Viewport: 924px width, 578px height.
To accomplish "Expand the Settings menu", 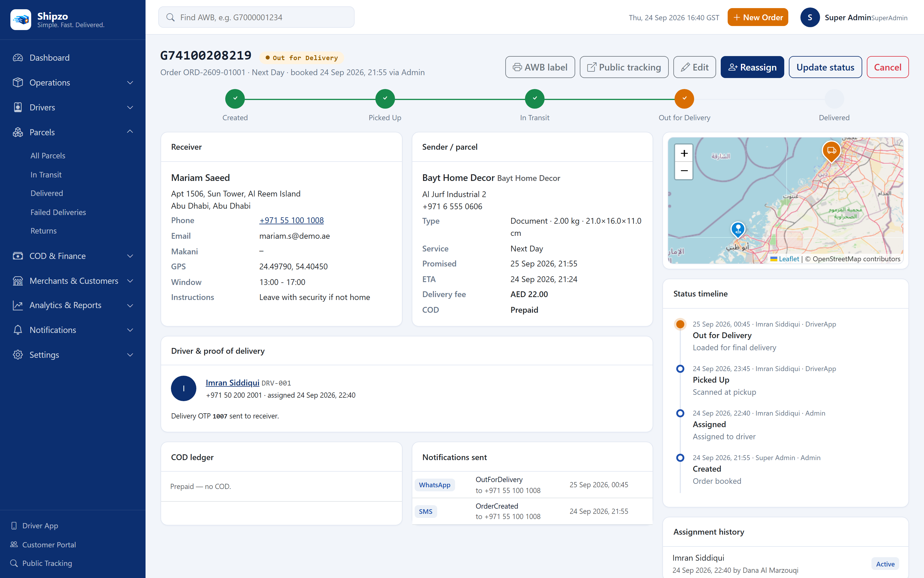I will tap(72, 355).
